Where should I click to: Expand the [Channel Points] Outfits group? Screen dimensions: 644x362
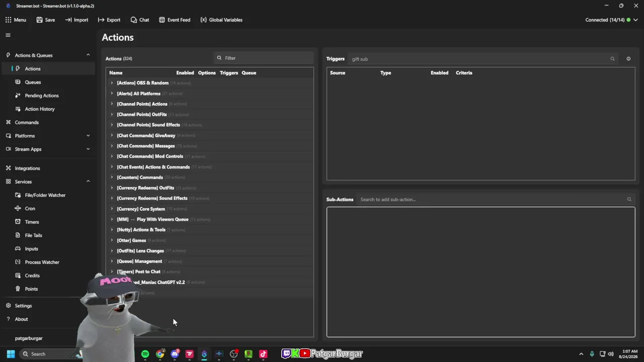point(112,115)
